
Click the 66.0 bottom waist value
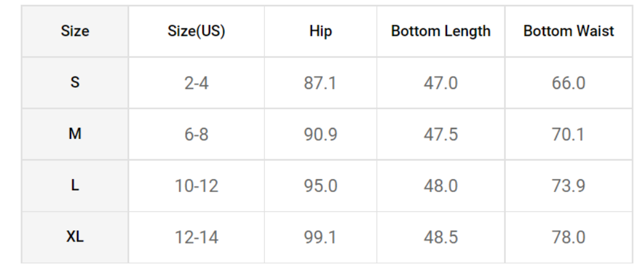click(569, 83)
